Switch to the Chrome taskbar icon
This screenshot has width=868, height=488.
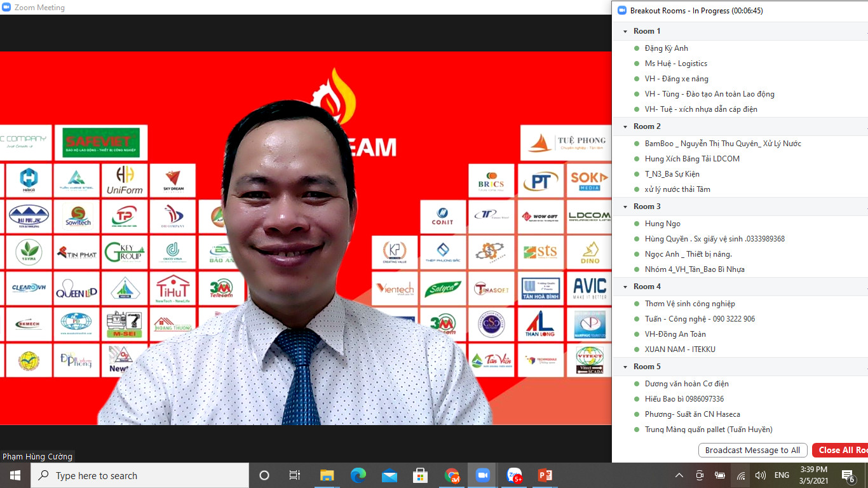452,475
